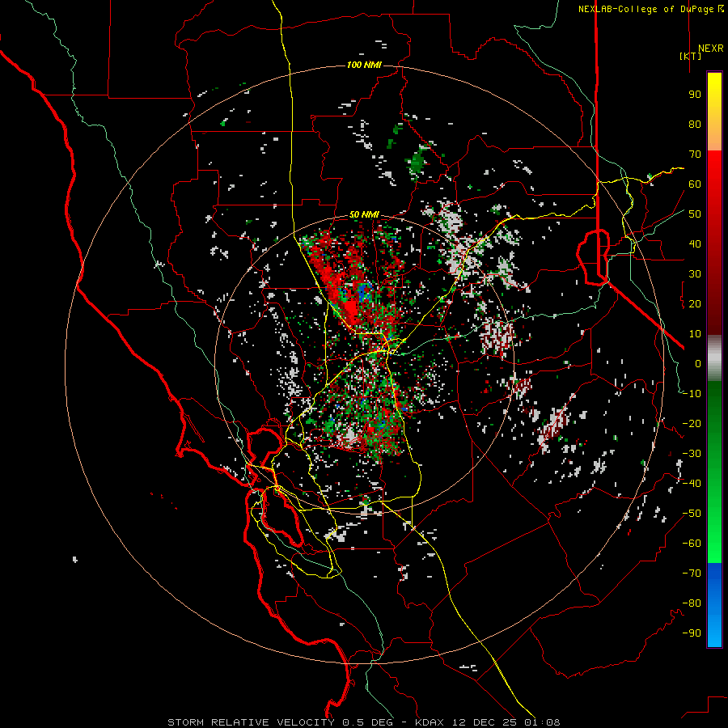Click the Storm Relative Velocity KDAX caption
Screen dimensions: 728x728
(x=364, y=722)
